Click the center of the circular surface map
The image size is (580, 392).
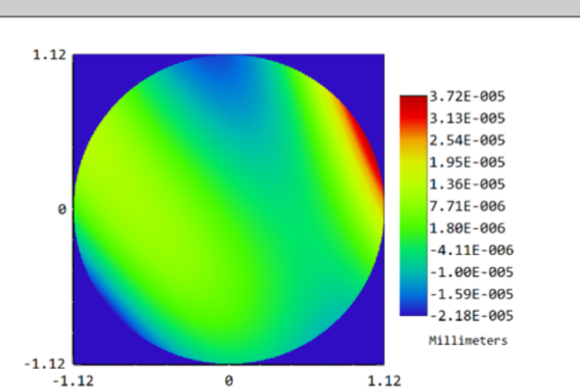pyautogui.click(x=229, y=209)
